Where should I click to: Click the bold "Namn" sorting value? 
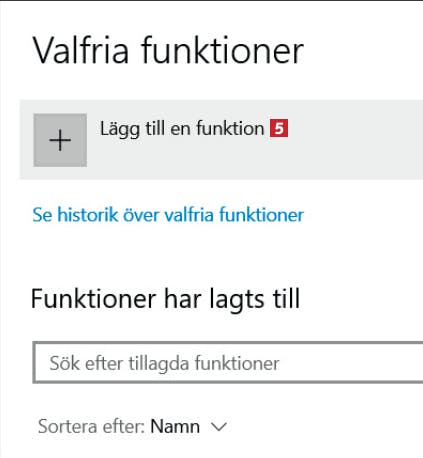[x=175, y=427]
